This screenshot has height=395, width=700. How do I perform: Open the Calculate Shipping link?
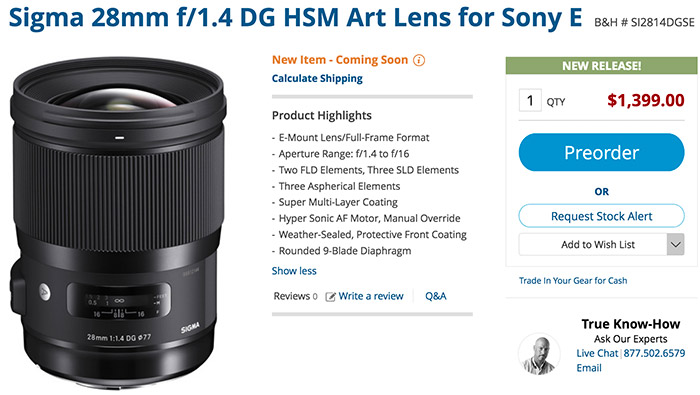pos(317,79)
